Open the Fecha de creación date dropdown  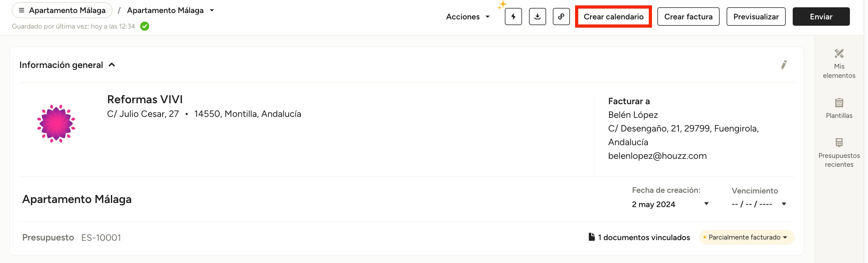point(706,204)
